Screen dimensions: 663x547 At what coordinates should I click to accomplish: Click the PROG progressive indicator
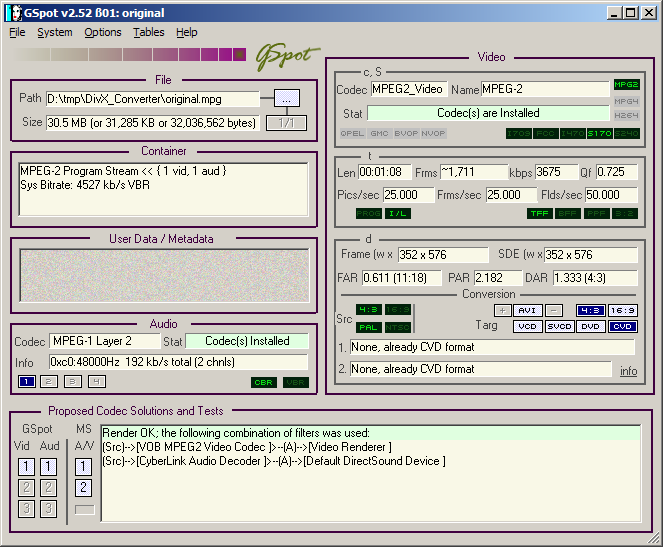click(x=368, y=213)
